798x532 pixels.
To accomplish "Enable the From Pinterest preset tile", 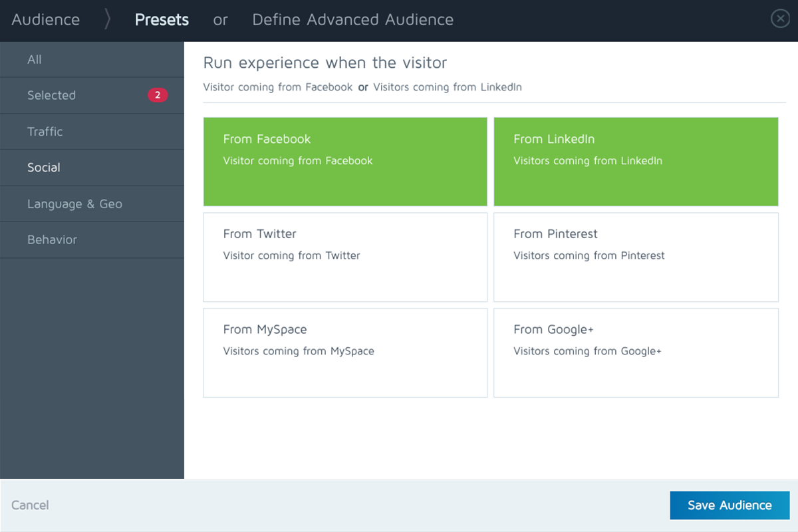I will point(636,257).
